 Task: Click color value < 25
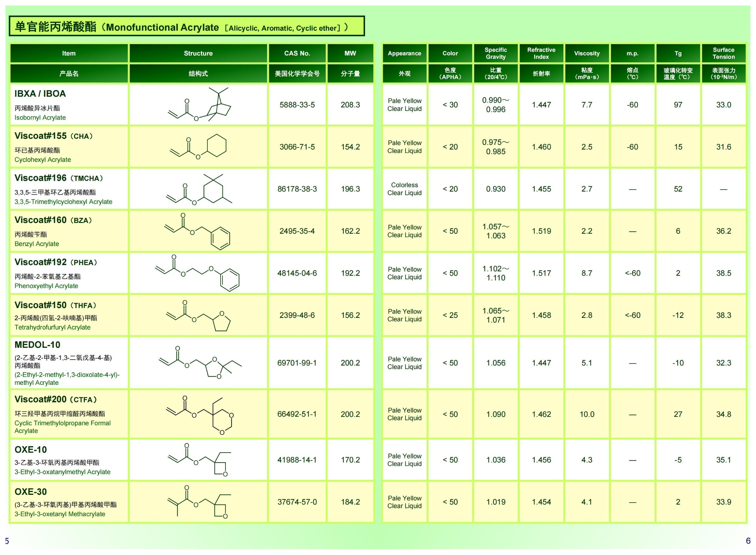tap(450, 315)
